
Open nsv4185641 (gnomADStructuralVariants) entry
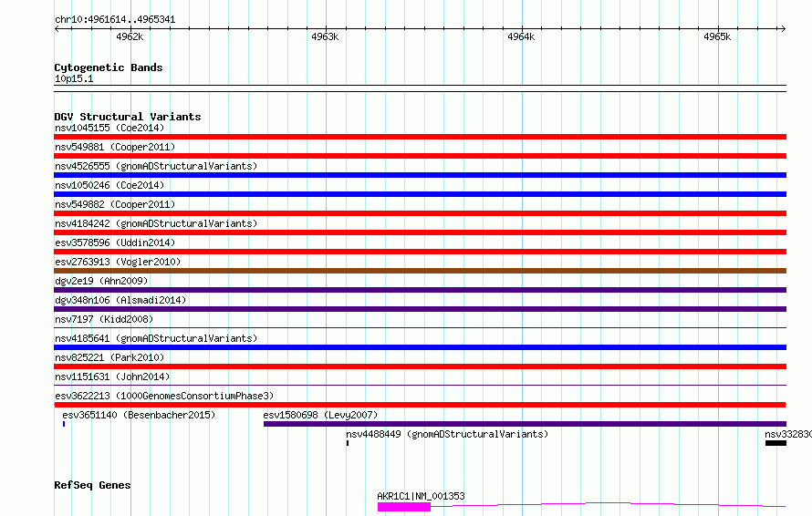coord(156,338)
